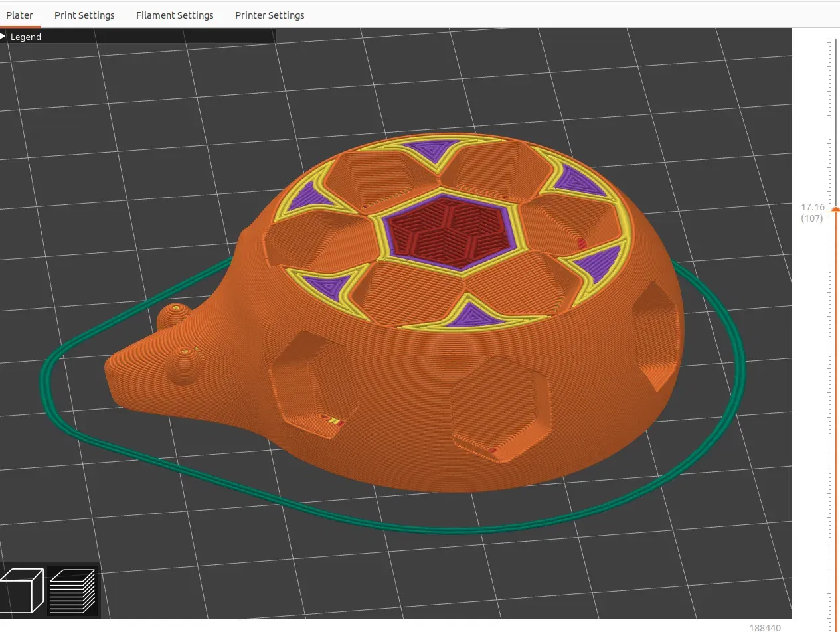This screenshot has height=632, width=840.
Task: Click the red hexagon infill in model center
Action: [x=448, y=232]
